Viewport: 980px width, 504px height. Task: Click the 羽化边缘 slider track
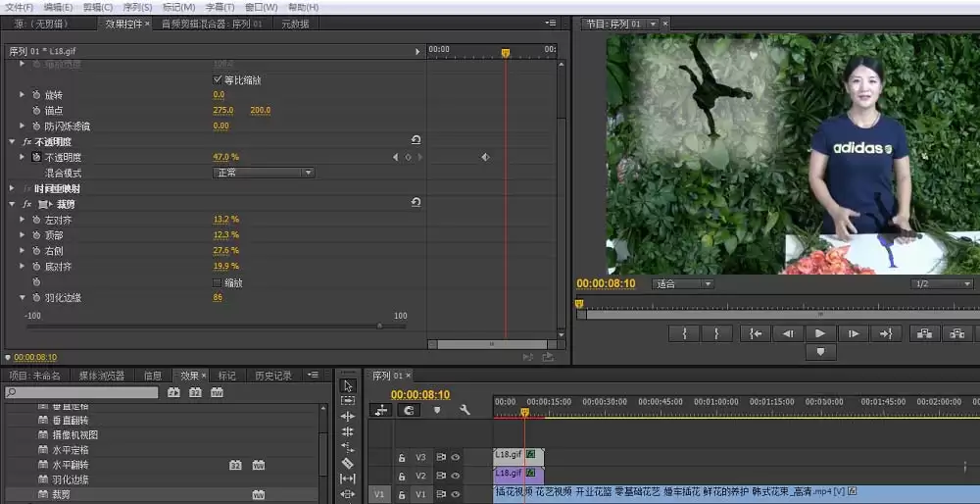[217, 326]
